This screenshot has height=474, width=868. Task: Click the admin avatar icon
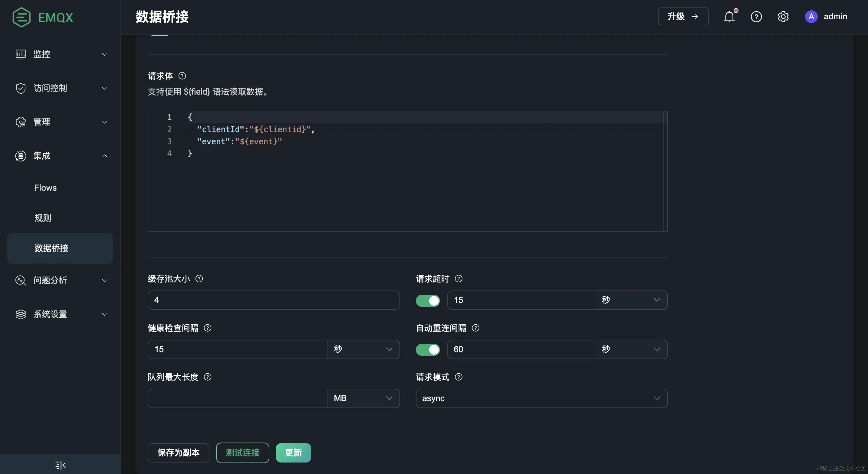[x=811, y=17]
